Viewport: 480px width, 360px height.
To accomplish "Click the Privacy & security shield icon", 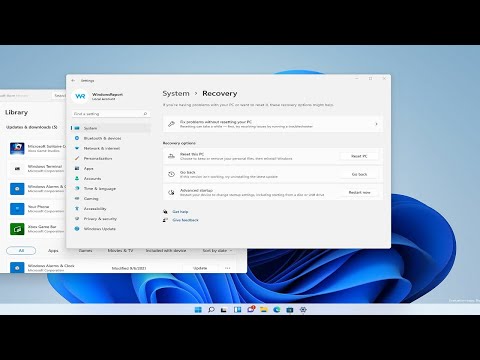I will click(x=77, y=219).
